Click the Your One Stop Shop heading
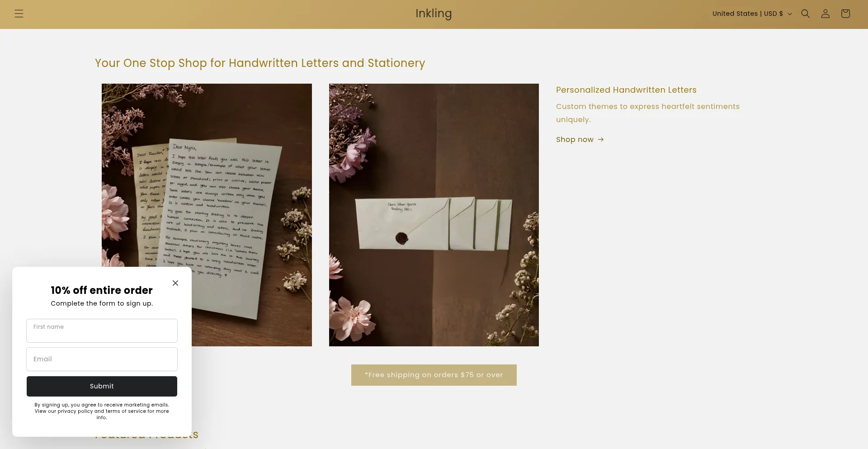This screenshot has height=449, width=868. 260,63
